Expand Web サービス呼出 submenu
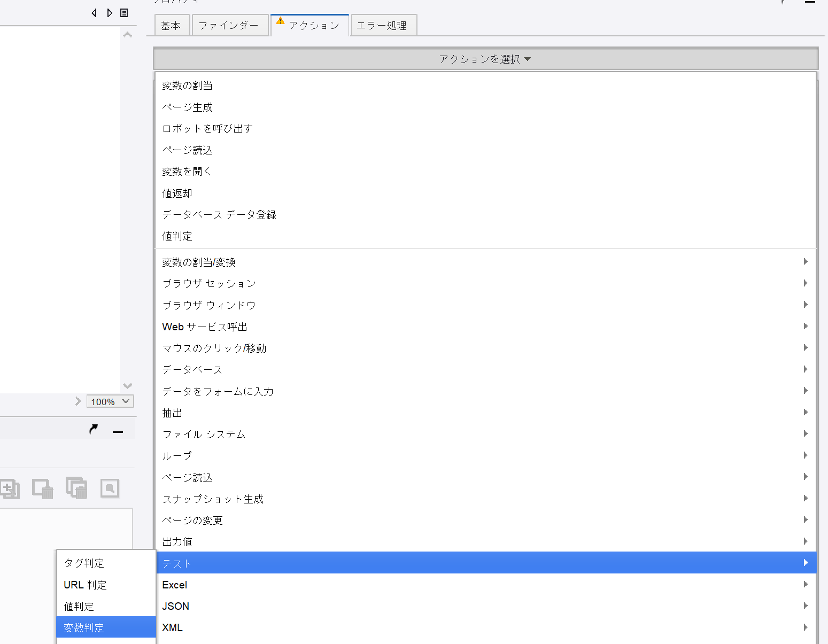The width and height of the screenshot is (828, 644). 485,327
